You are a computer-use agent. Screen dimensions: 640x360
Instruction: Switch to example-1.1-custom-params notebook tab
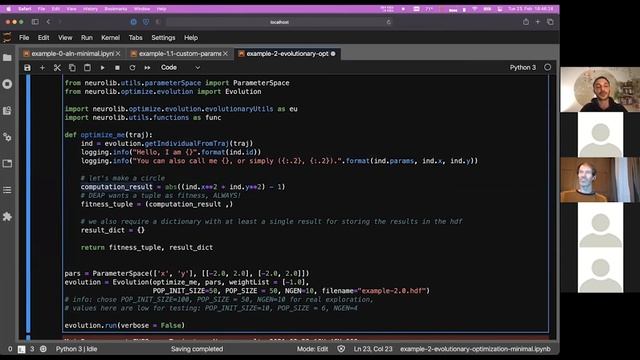[x=180, y=54]
